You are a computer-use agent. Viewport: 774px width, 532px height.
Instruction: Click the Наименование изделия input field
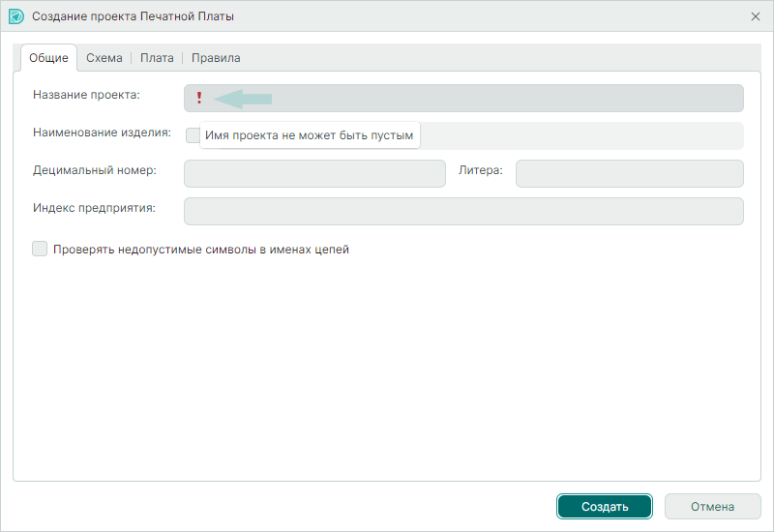coord(580,135)
